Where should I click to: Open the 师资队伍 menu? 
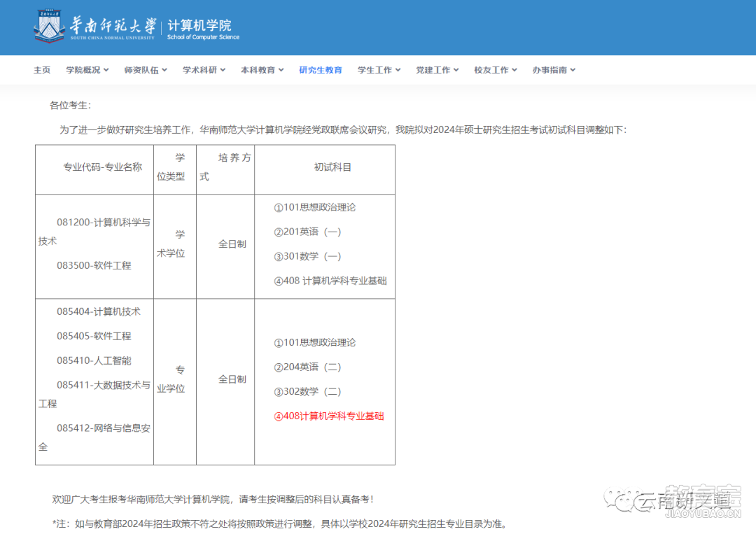(x=141, y=70)
